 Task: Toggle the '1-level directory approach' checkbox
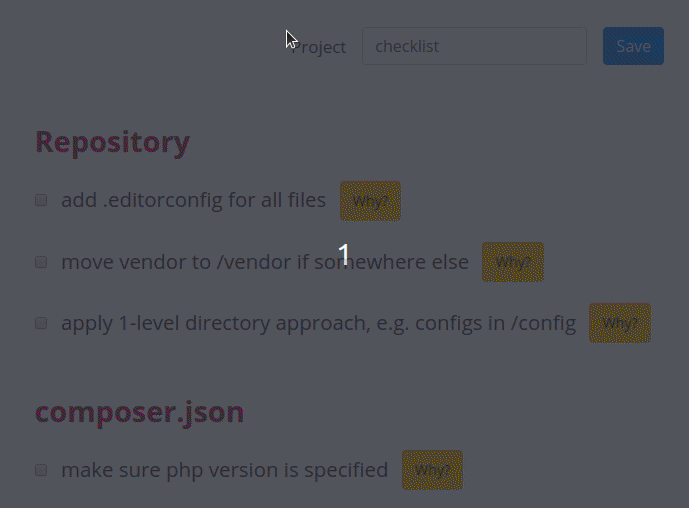click(41, 323)
